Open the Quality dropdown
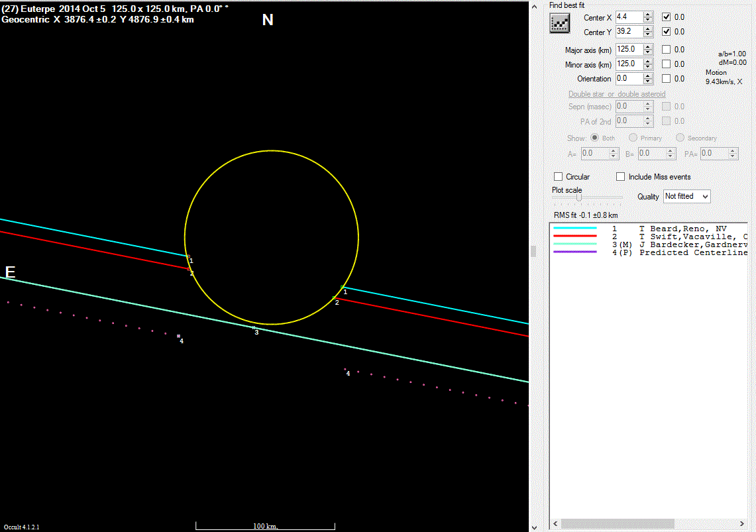Screen dimensions: 756x532 [x=686, y=196]
